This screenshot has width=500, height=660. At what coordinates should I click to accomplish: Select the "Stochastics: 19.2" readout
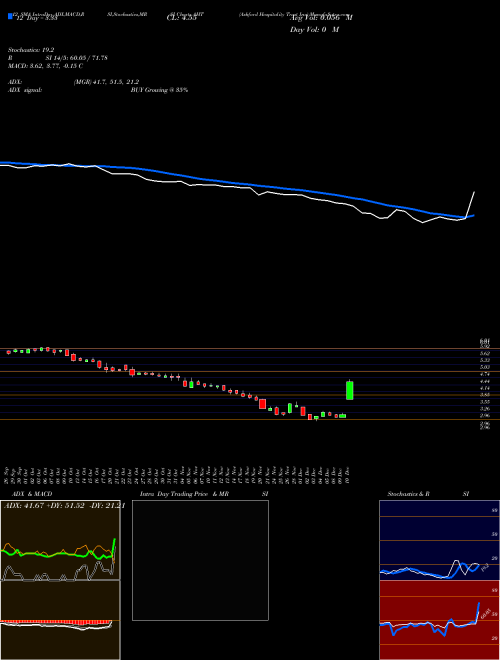tap(31, 50)
